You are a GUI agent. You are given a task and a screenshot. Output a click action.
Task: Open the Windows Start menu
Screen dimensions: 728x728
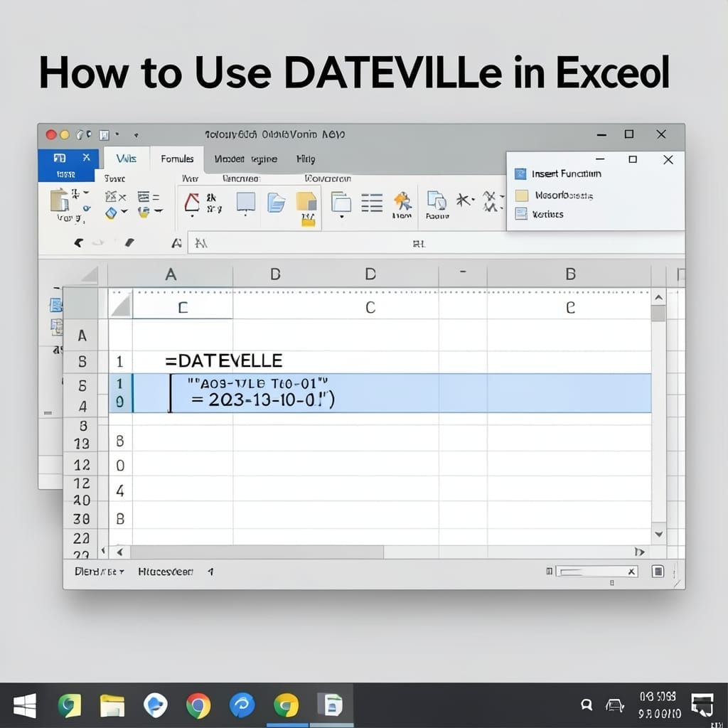pyautogui.click(x=25, y=706)
